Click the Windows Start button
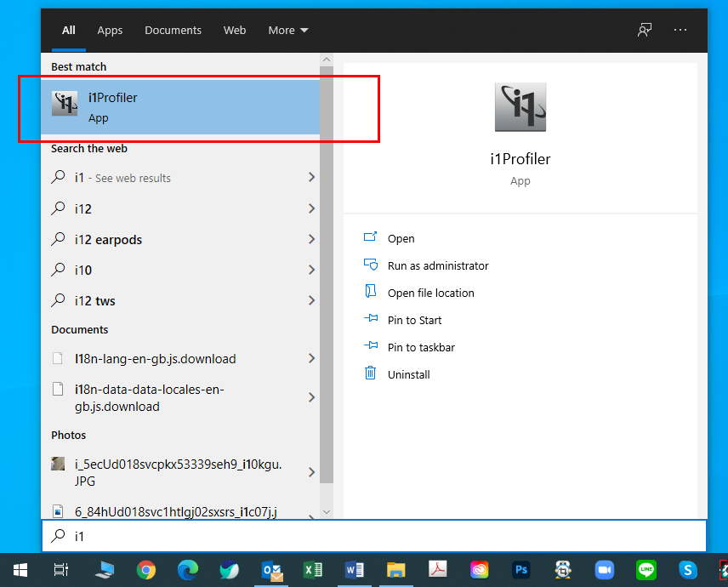The width and height of the screenshot is (728, 587). 20,570
